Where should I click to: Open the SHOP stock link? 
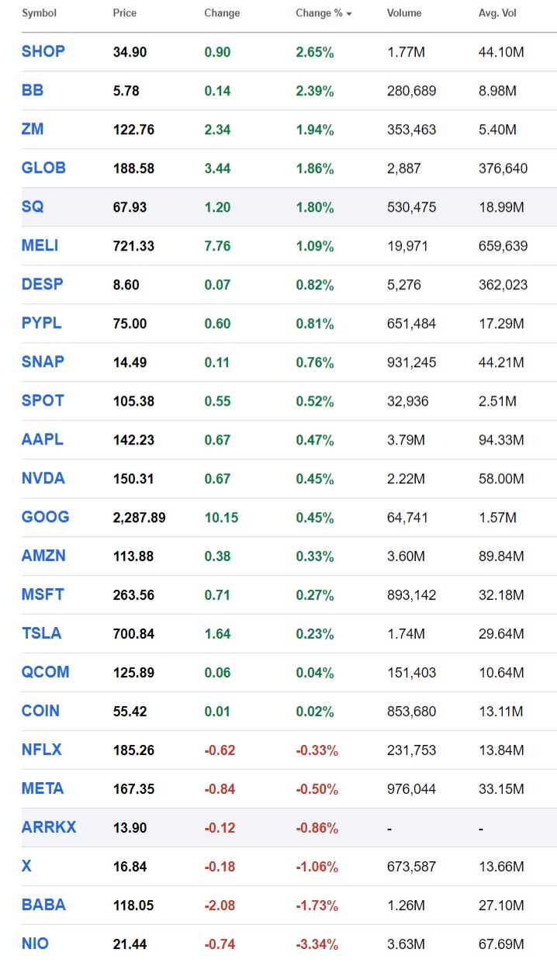coord(43,52)
